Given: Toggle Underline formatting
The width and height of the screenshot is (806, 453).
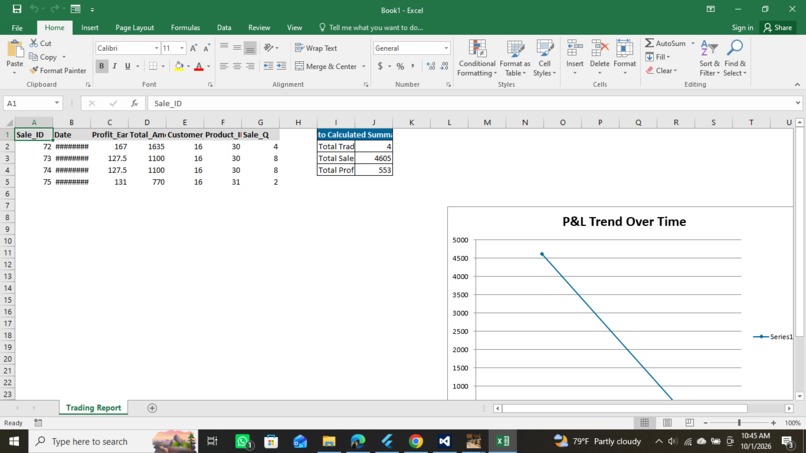Looking at the screenshot, I should (x=127, y=66).
